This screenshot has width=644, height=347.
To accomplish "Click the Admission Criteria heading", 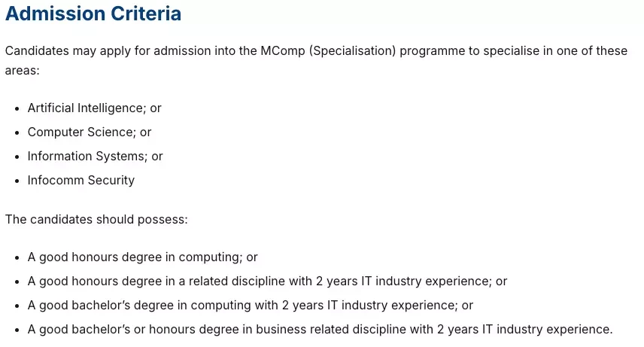I will point(93,14).
